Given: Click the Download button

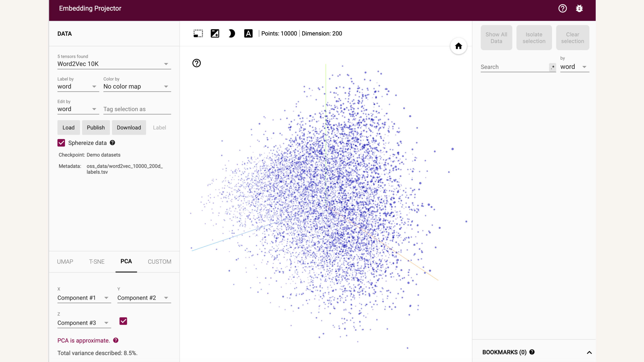Looking at the screenshot, I should pyautogui.click(x=129, y=128).
